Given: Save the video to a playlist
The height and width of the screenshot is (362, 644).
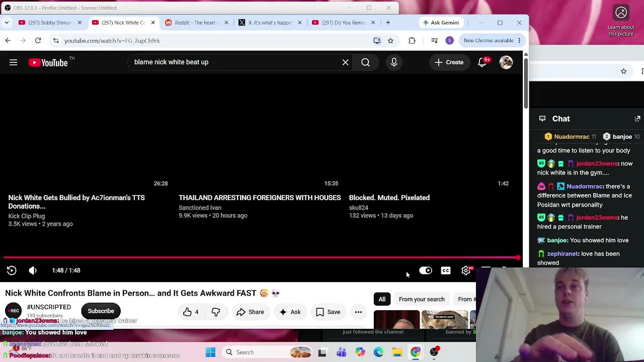Looking at the screenshot, I should [328, 312].
